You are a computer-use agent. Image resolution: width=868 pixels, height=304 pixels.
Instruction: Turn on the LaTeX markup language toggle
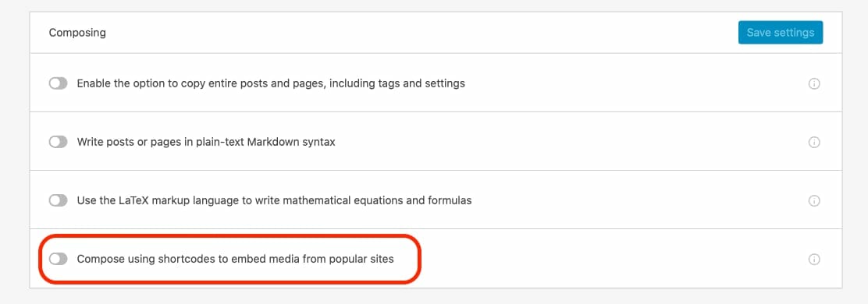point(58,200)
